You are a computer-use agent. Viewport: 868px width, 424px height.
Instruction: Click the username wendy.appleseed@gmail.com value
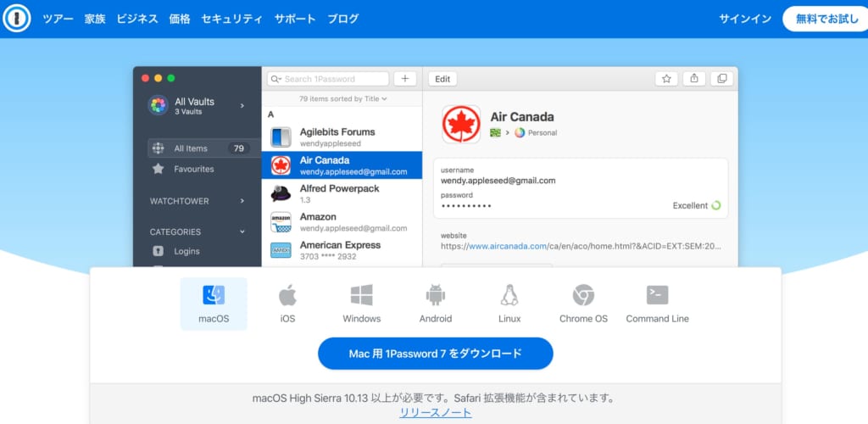(498, 181)
